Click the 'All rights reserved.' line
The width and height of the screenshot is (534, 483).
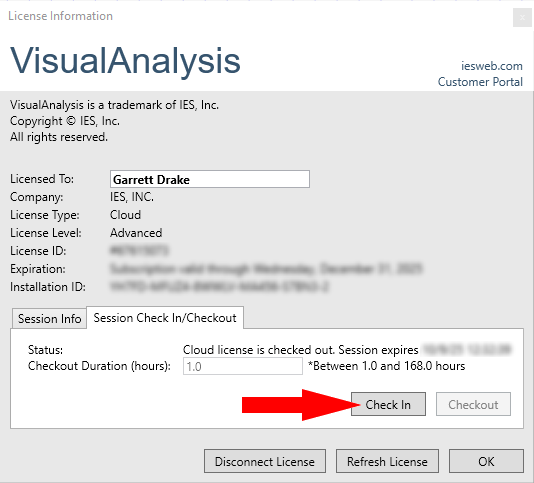(x=59, y=137)
